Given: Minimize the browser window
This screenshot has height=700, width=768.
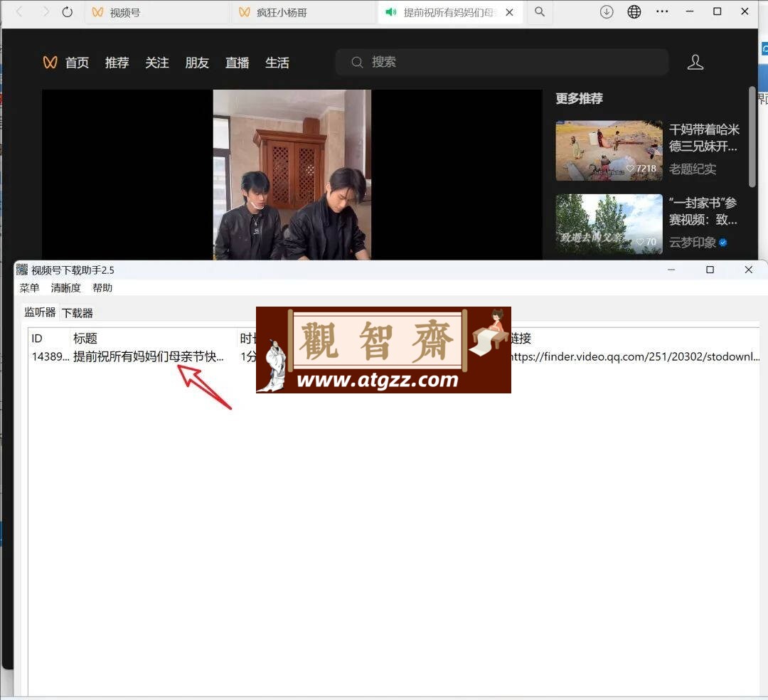Looking at the screenshot, I should pos(690,11).
